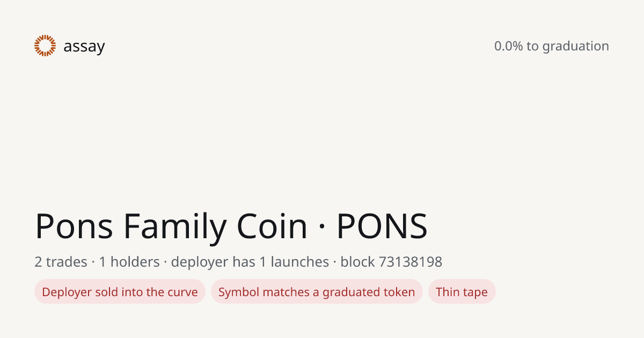
Task: Inspect the 'deployer has 1 launches' stat
Action: click(250, 262)
